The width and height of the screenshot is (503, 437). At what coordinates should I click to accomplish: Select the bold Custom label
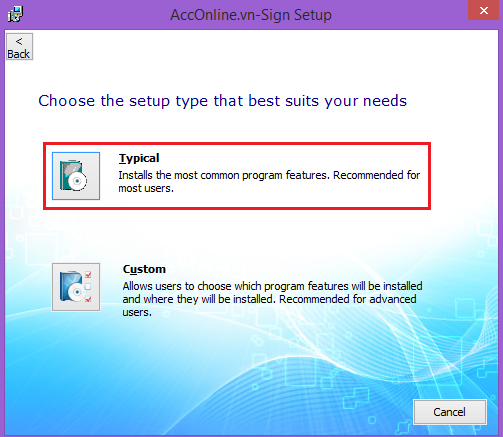[144, 269]
